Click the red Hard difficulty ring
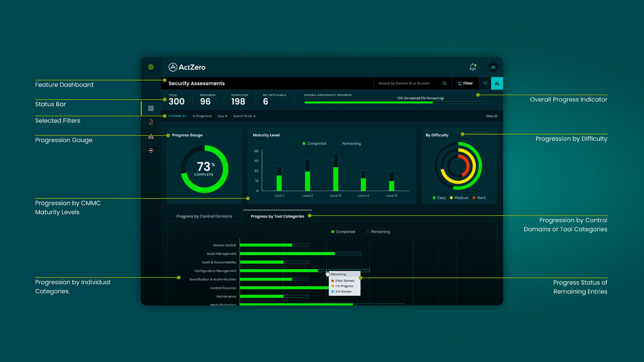644x362 pixels. [467, 166]
